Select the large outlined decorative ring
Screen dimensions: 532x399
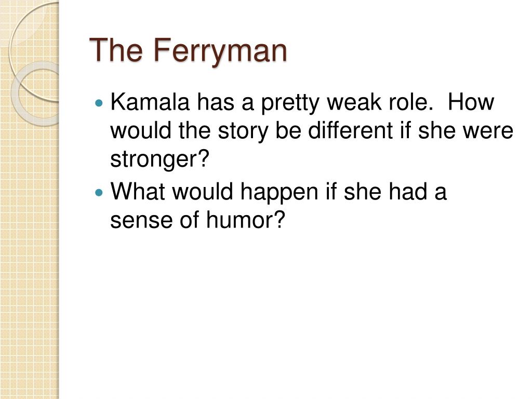point(34,51)
